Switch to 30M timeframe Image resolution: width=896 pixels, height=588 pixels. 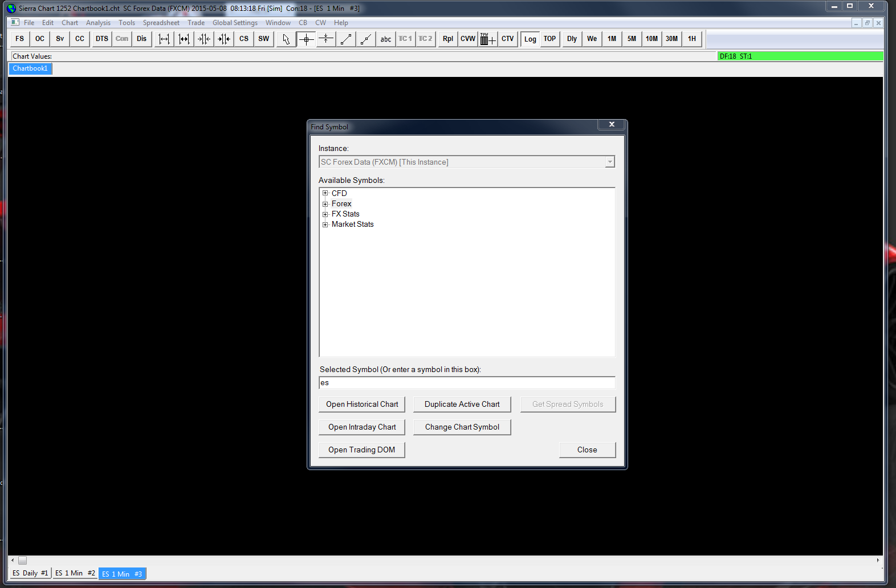coord(672,39)
